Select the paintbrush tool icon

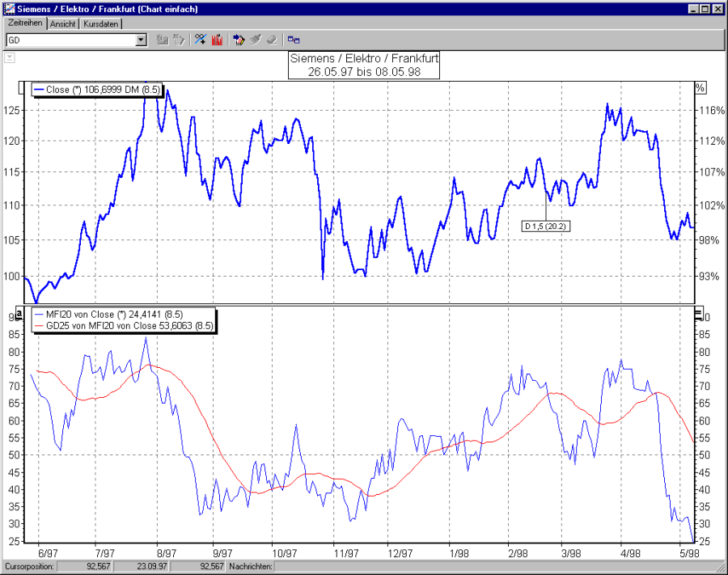256,39
